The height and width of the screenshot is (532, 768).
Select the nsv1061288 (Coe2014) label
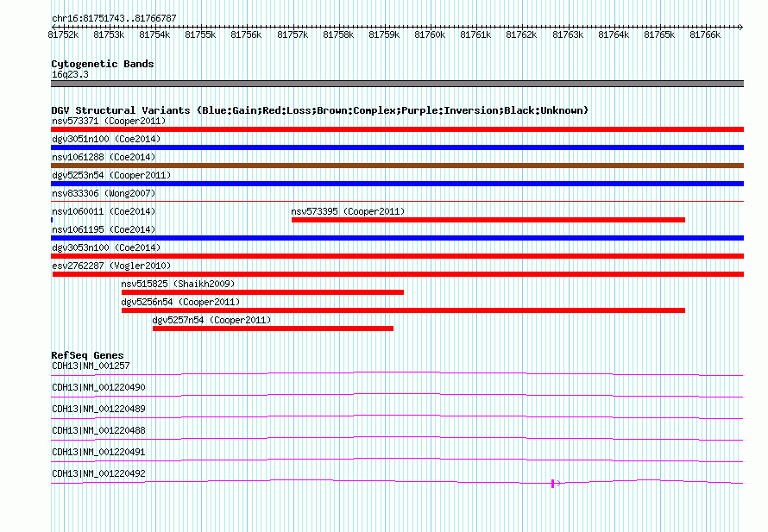(104, 157)
